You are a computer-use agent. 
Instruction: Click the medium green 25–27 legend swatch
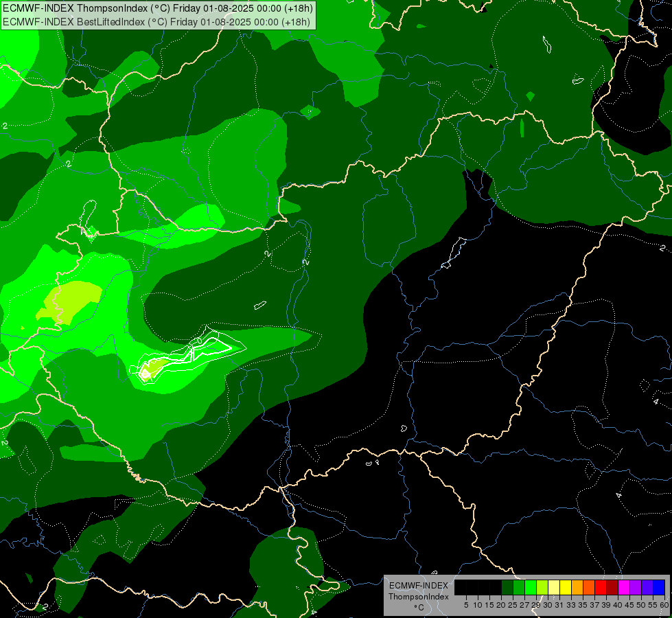tap(519, 587)
